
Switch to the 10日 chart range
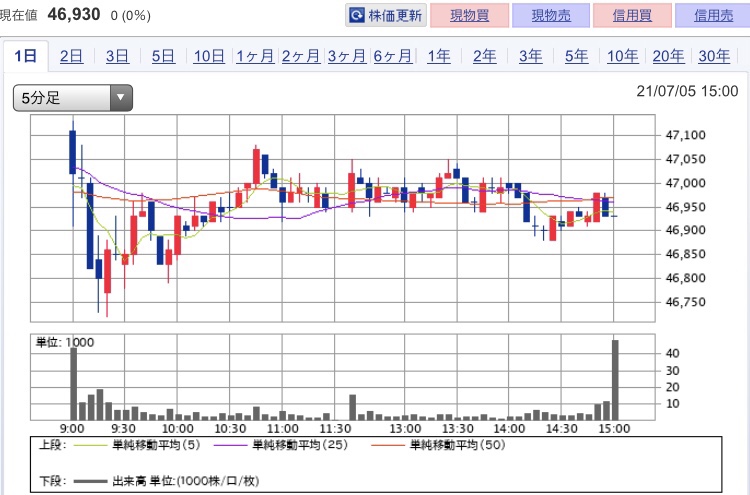click(x=209, y=56)
